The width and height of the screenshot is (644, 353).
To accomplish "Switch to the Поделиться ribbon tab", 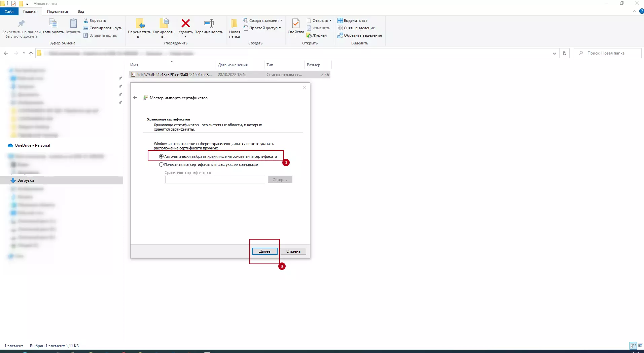I will (x=58, y=11).
